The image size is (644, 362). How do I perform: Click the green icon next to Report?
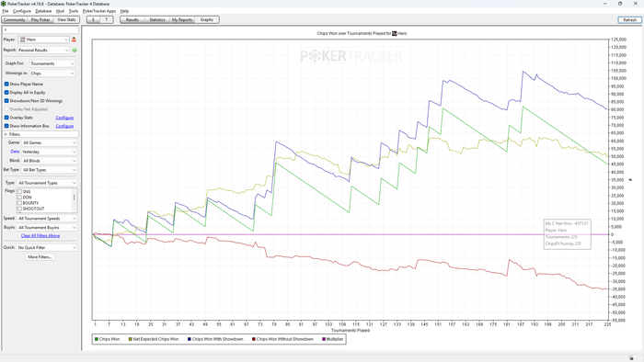tap(75, 51)
